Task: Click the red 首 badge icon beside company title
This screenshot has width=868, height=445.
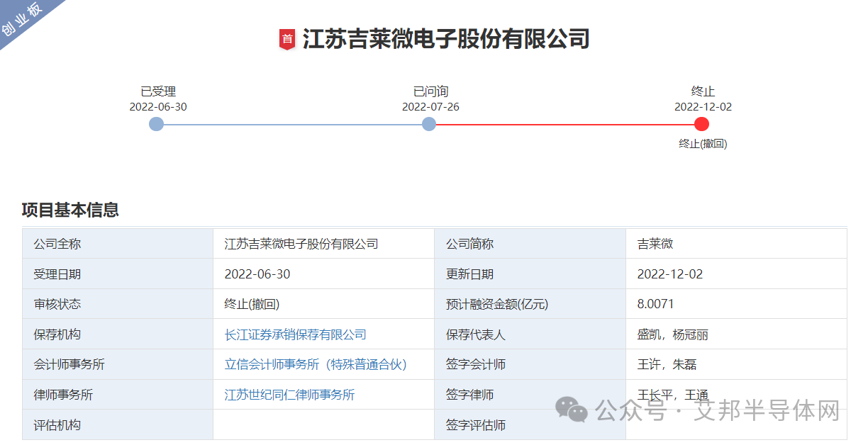Action: point(287,39)
